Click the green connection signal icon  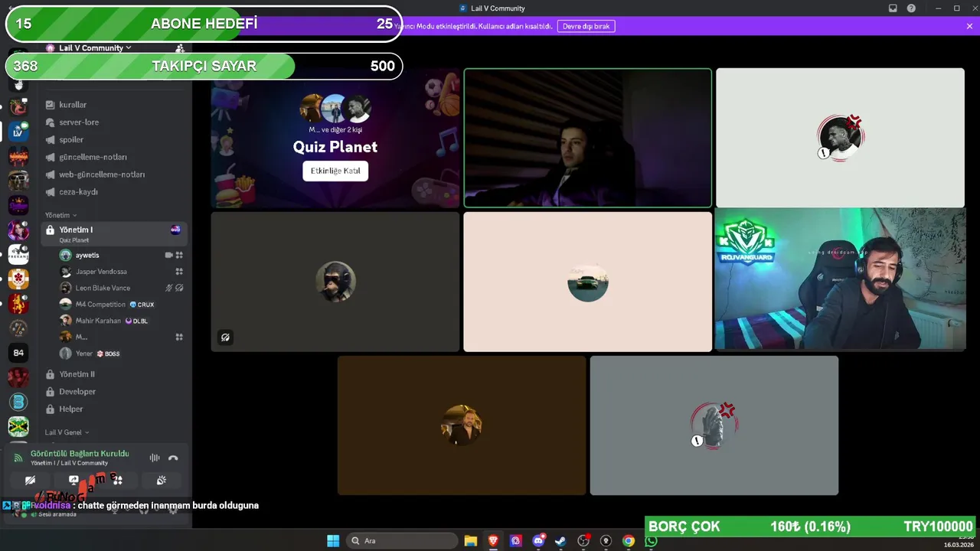coord(18,458)
